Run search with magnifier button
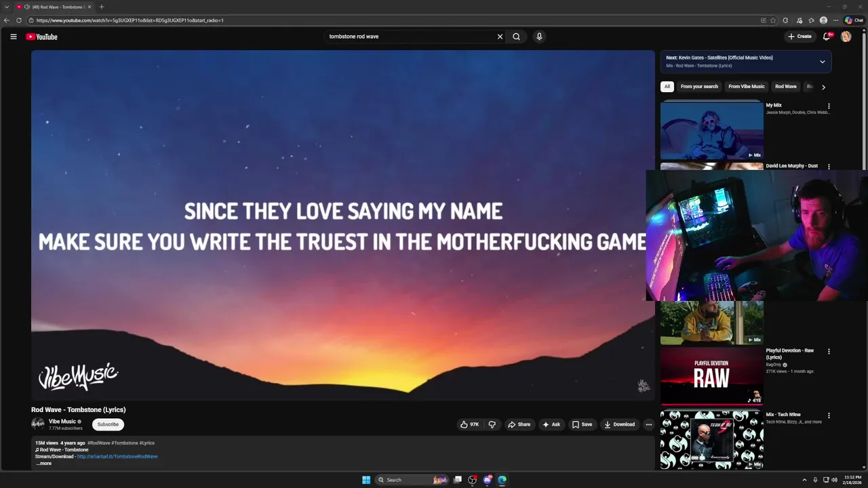 tap(516, 37)
